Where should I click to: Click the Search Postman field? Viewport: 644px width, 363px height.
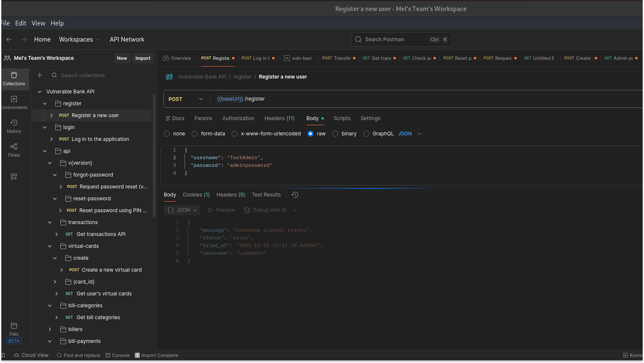[x=395, y=39]
